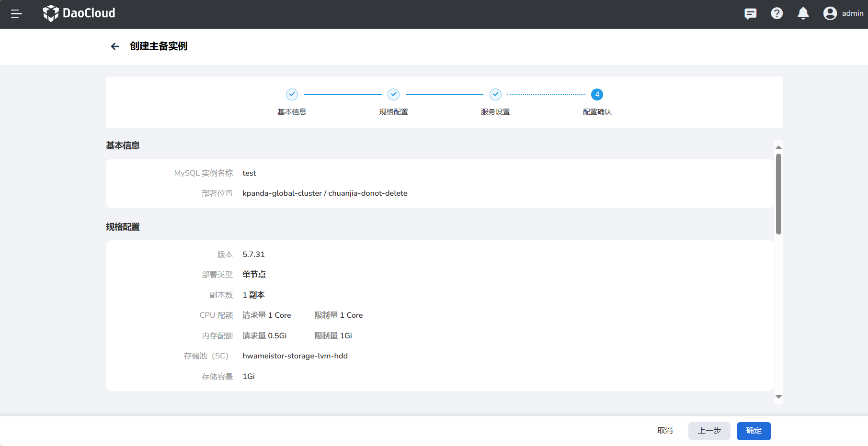Click the 规格配置 step checkmark icon
The image size is (868, 446).
pyautogui.click(x=393, y=94)
